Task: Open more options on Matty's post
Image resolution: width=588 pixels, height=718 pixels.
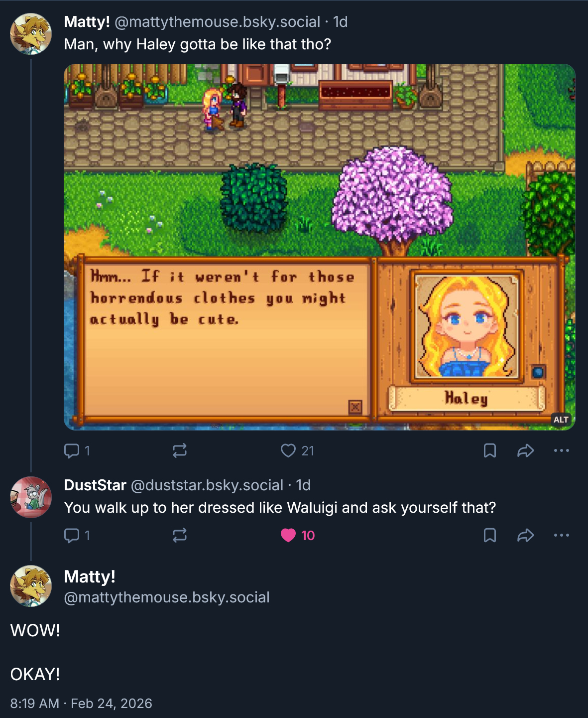Action: pyautogui.click(x=562, y=451)
